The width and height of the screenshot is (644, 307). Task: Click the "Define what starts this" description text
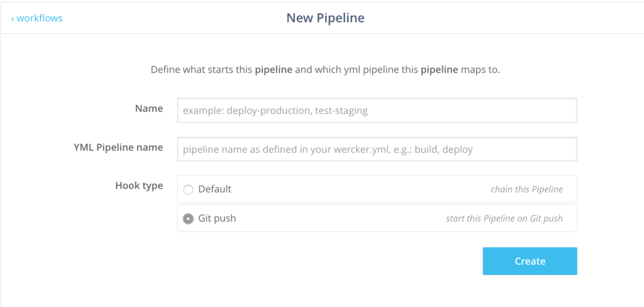[x=201, y=70]
